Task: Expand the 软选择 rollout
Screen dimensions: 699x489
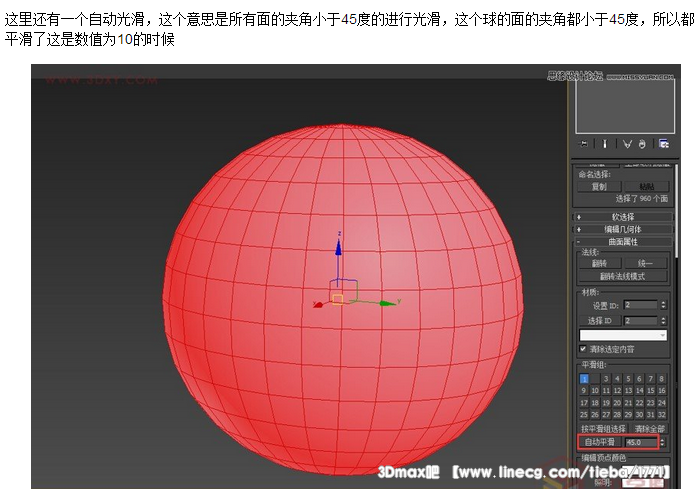Action: pos(623,217)
